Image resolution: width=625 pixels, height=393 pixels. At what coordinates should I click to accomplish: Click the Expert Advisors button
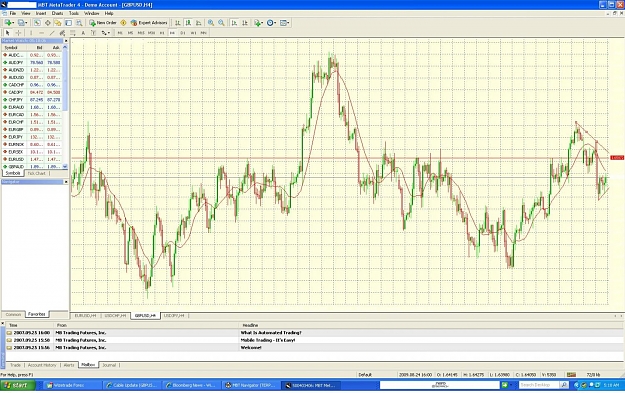149,23
